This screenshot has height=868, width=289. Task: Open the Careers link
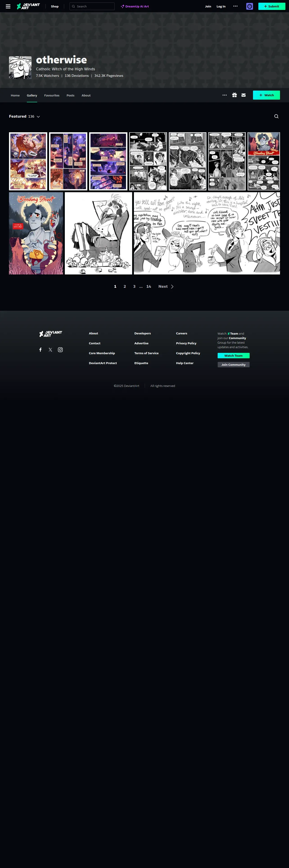[x=182, y=333]
